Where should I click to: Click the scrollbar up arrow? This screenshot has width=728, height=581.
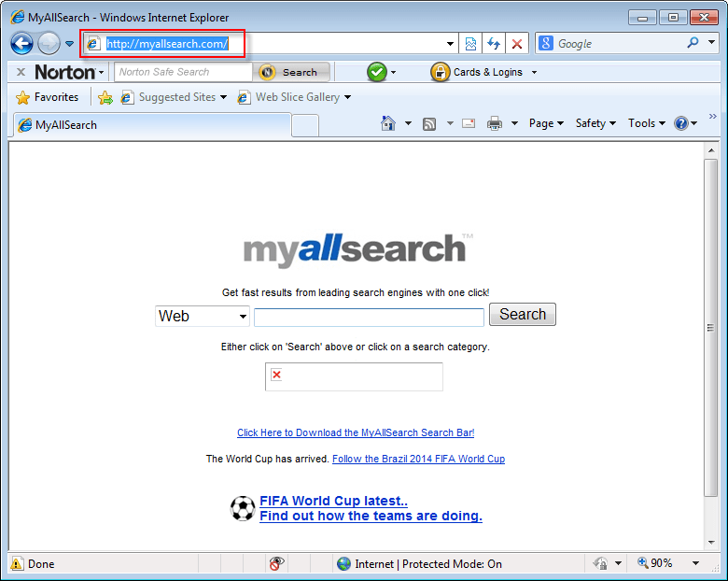(x=711, y=150)
